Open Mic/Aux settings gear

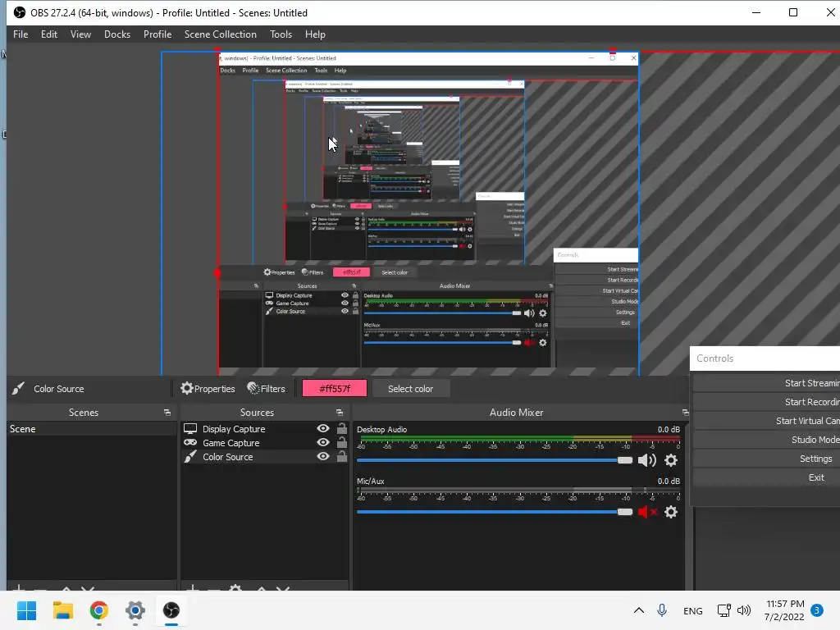pos(671,512)
